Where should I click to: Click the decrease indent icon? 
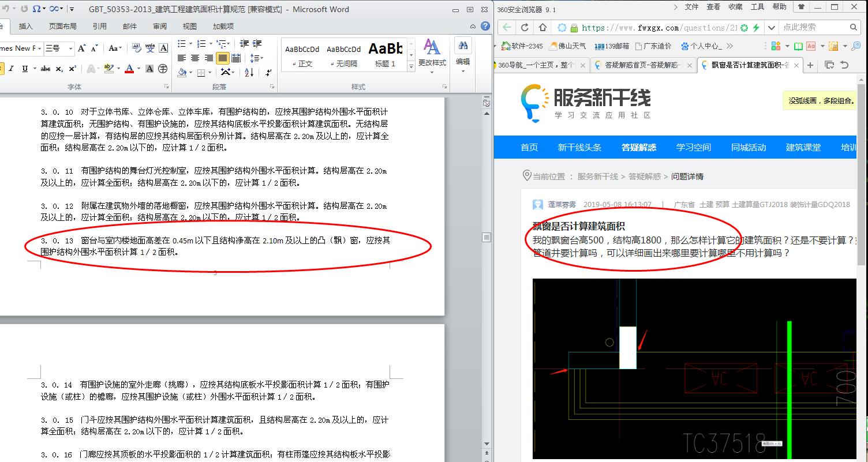(244, 44)
